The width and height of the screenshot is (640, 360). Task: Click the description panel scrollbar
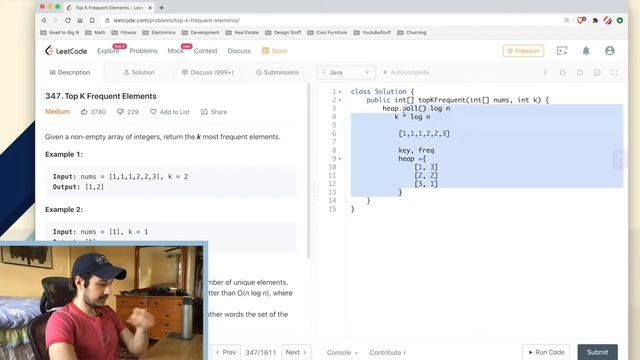tap(309, 171)
